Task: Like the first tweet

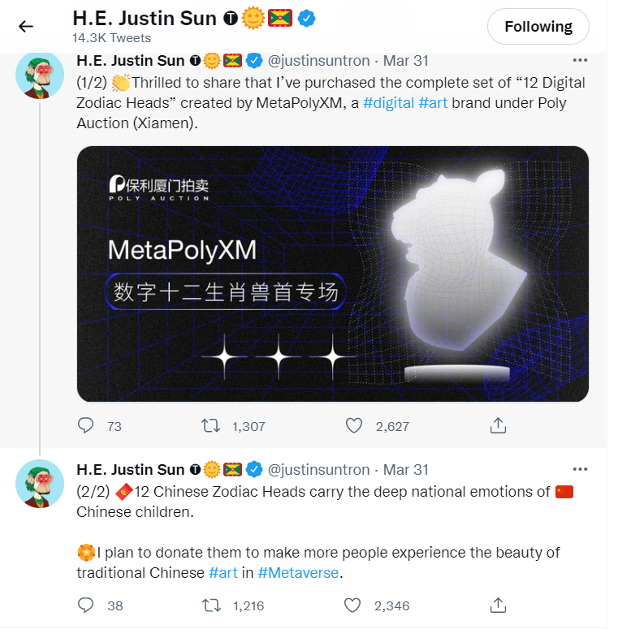Action: click(x=353, y=426)
